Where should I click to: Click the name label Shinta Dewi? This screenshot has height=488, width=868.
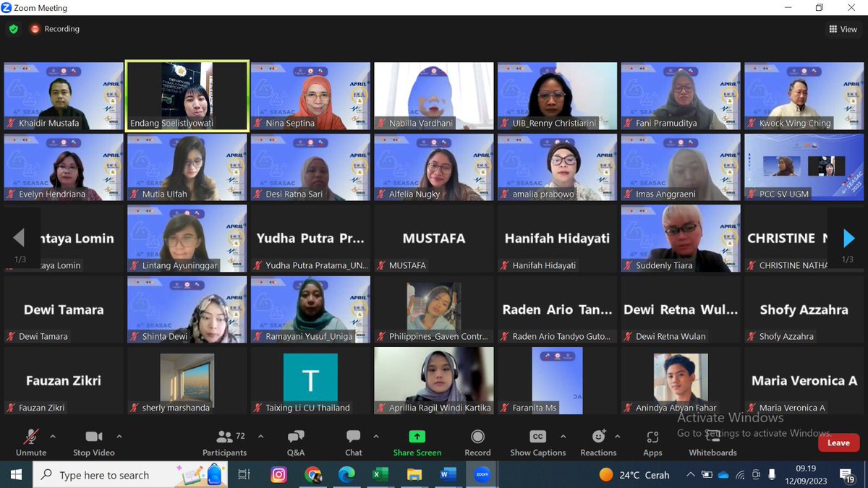[165, 336]
